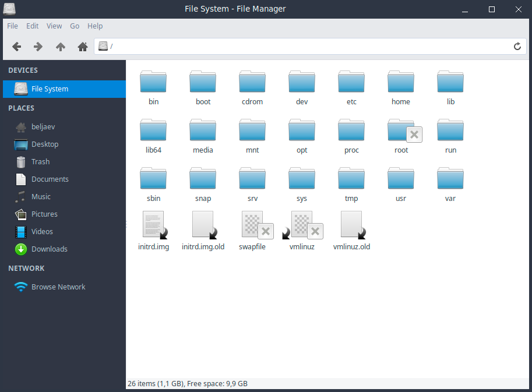Select the lib64 folder icon
Screen dimensions: 532x392
point(153,130)
